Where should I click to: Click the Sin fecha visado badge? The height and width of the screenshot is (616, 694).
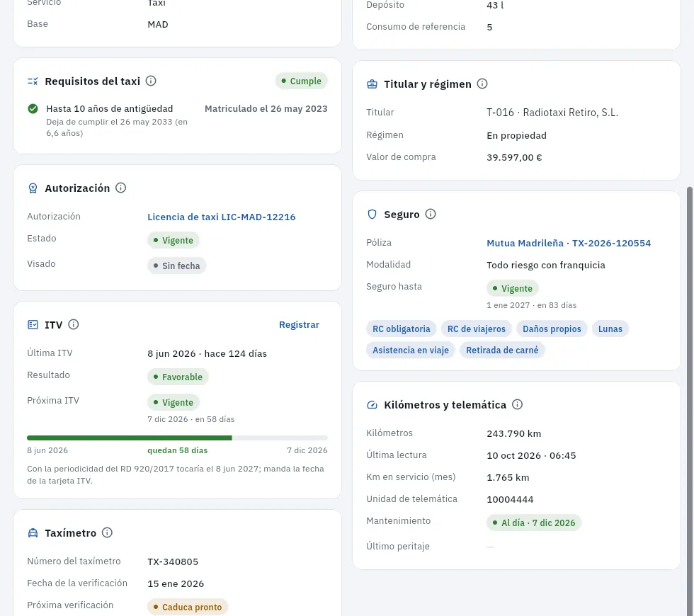coord(176,266)
